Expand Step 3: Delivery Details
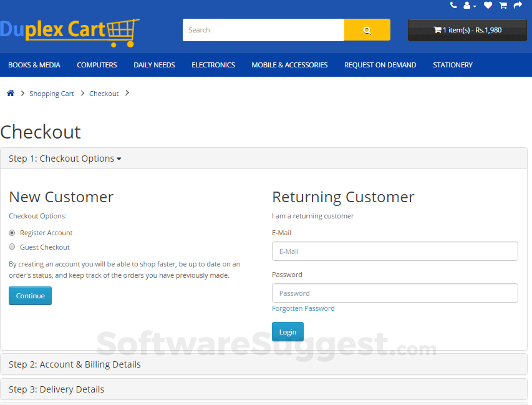The width and height of the screenshot is (532, 405). click(x=56, y=389)
